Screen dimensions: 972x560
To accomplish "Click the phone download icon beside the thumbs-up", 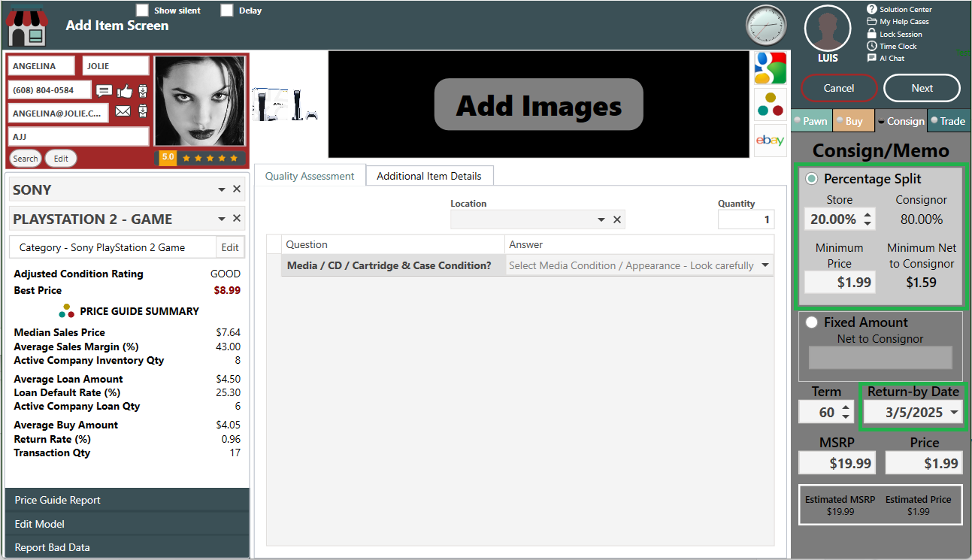I will [x=143, y=91].
